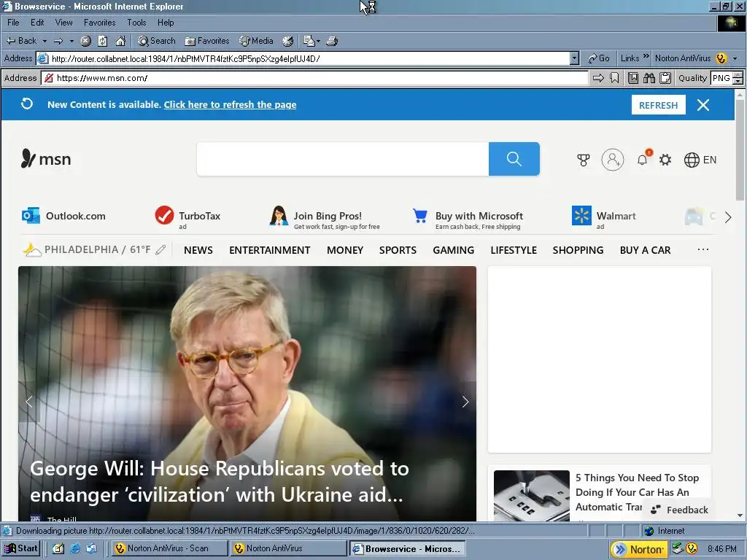This screenshot has height=560, width=747.
Task: Open the Norton AntiVirus toolbar dropdown arrow
Action: (x=735, y=58)
